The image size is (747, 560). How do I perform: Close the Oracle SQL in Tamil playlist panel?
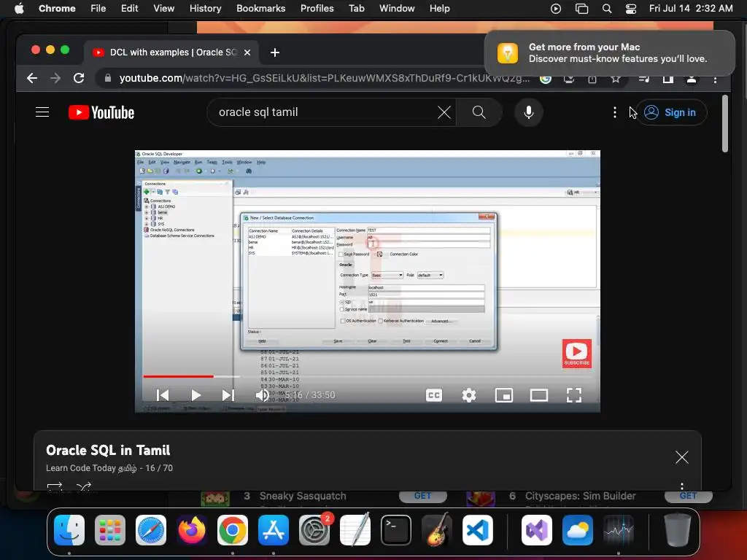coord(682,457)
